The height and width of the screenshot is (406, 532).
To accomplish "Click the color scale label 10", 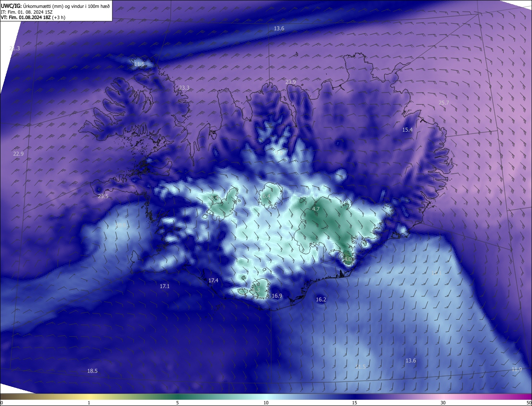I will pyautogui.click(x=266, y=403).
